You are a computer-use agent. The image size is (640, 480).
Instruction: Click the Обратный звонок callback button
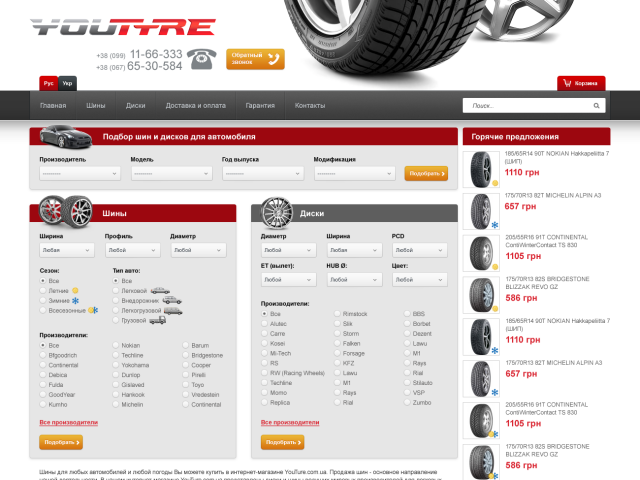(x=256, y=59)
